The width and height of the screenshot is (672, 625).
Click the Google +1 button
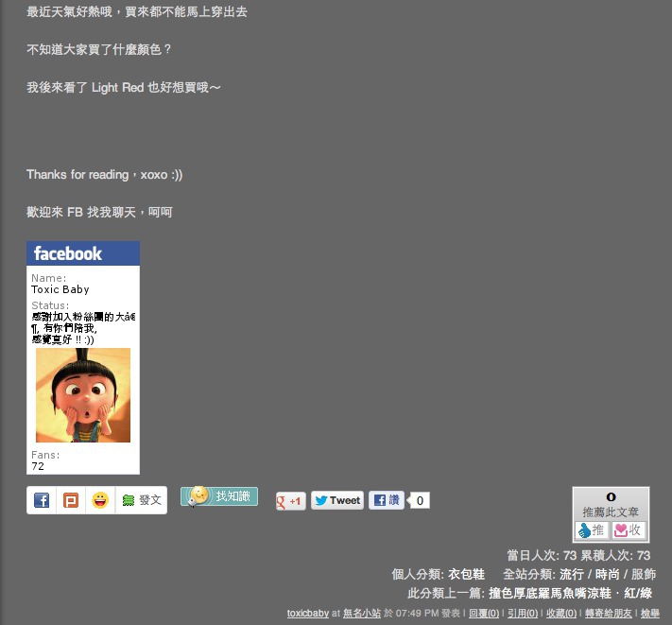click(290, 501)
